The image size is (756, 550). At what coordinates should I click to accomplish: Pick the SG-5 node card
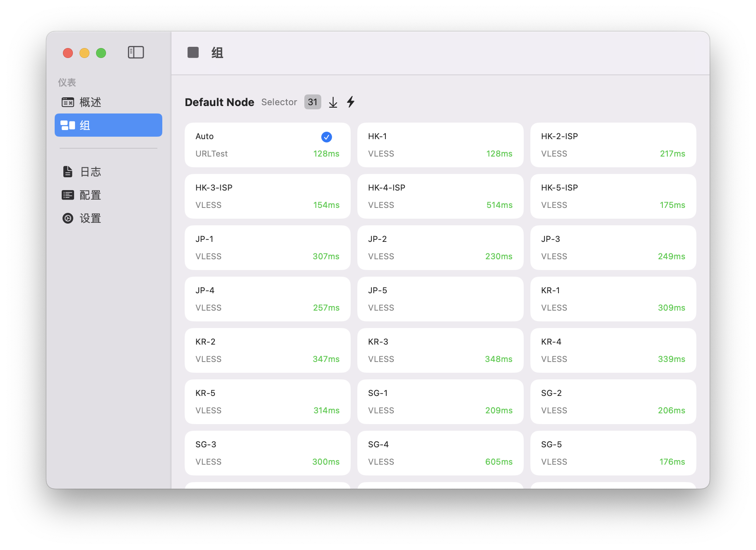613,453
